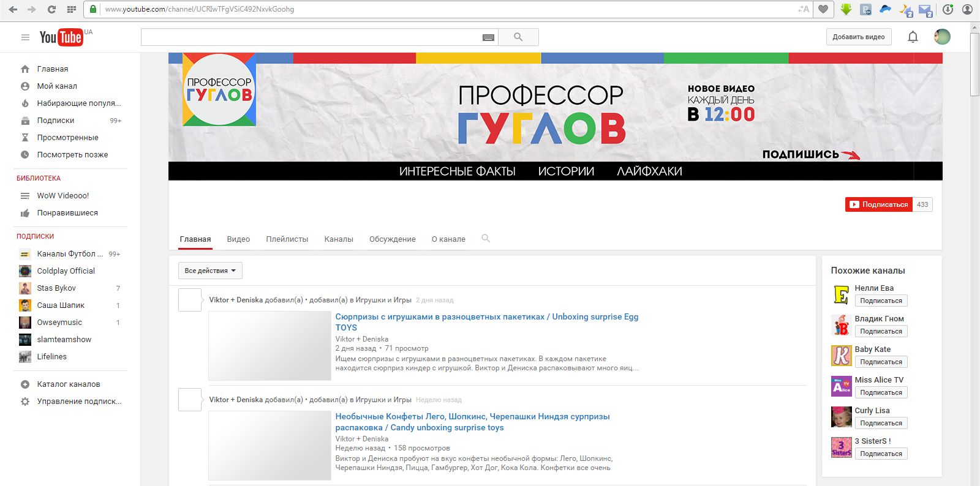Viewport: 980px width, 486px height.
Task: Open the Обсуждение tab
Action: tap(393, 239)
